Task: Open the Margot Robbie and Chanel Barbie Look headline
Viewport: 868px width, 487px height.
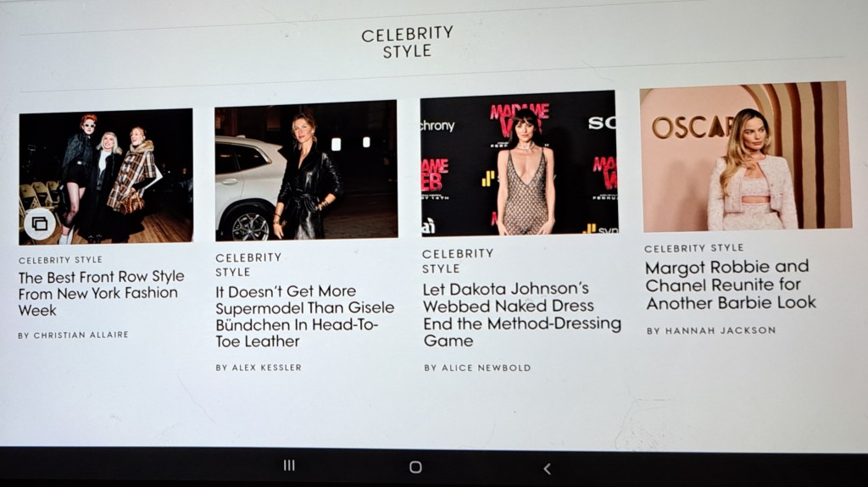Action: click(730, 285)
